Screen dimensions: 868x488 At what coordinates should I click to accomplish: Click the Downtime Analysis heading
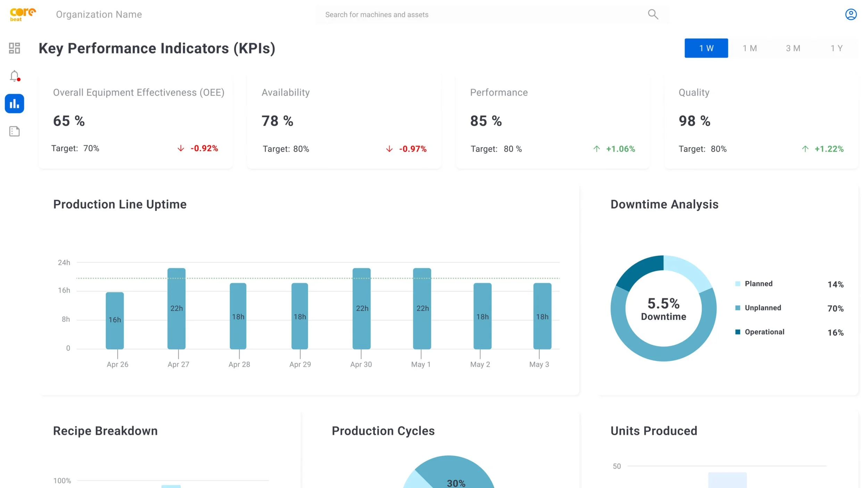pyautogui.click(x=665, y=204)
